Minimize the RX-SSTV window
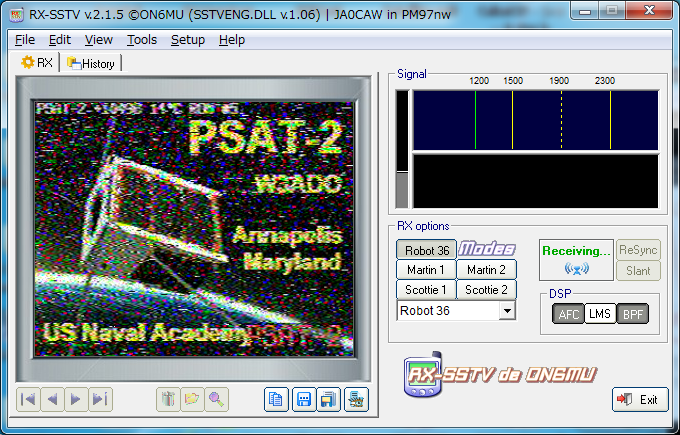This screenshot has width=680, height=435. pos(585,11)
